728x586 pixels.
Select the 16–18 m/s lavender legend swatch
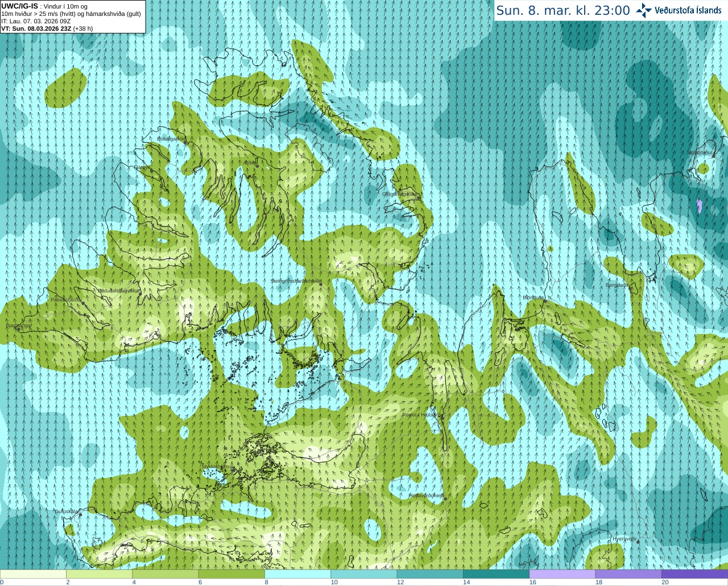[x=562, y=574]
